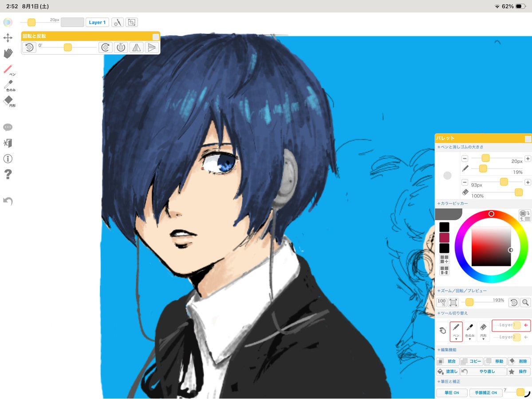Toggle the 回転と反転 panel minimize box
532x399 pixels.
pyautogui.click(x=155, y=37)
